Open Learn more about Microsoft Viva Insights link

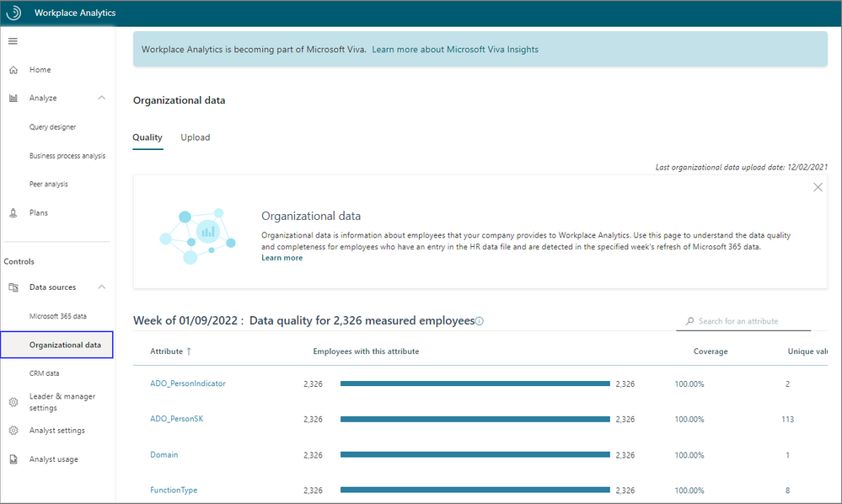(455, 50)
